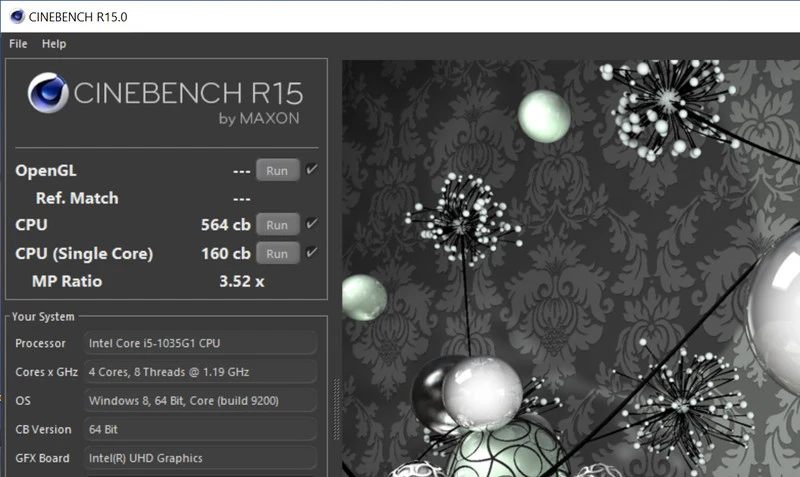Select the CB Version field
The width and height of the screenshot is (800, 477).
200,429
